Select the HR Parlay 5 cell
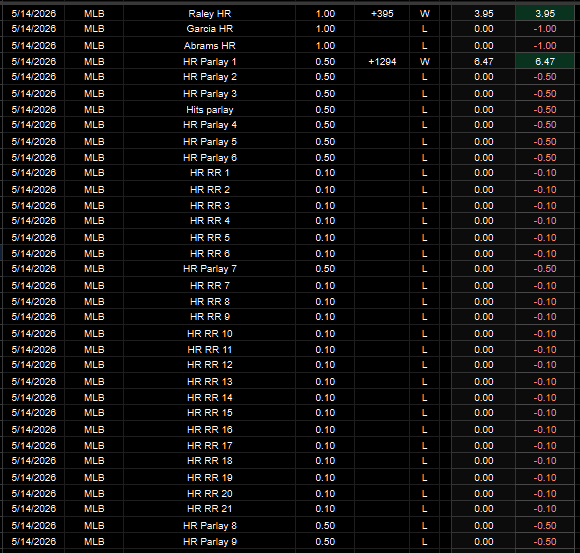 209,142
